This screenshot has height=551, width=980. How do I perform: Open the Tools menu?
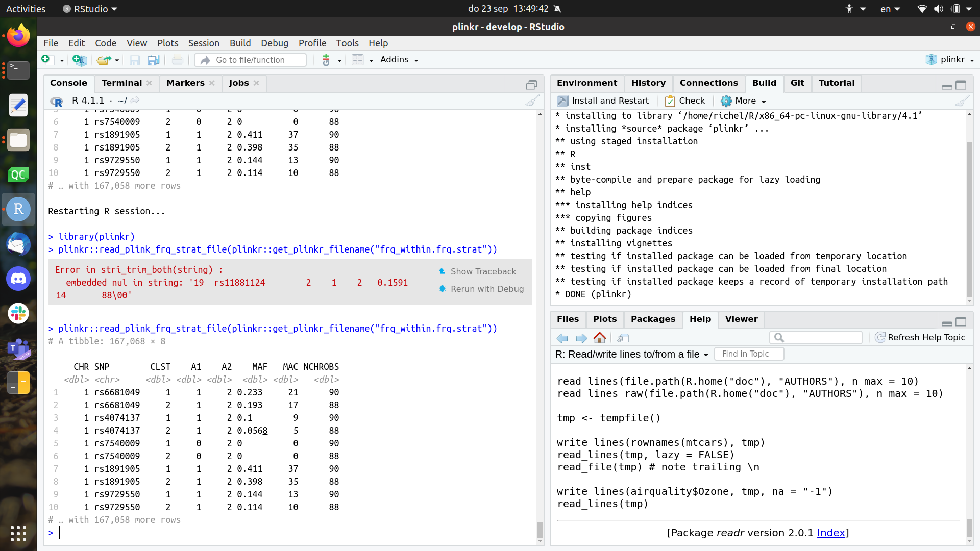click(347, 43)
